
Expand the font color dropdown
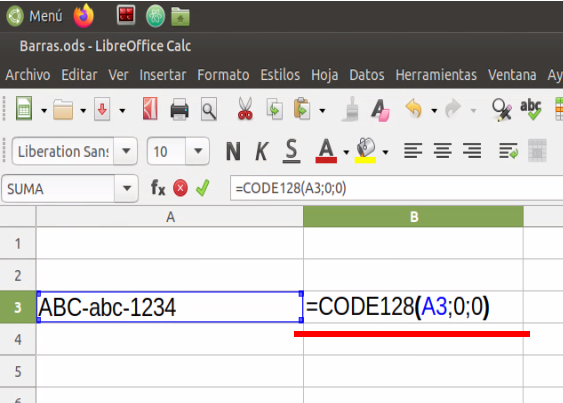tap(346, 152)
